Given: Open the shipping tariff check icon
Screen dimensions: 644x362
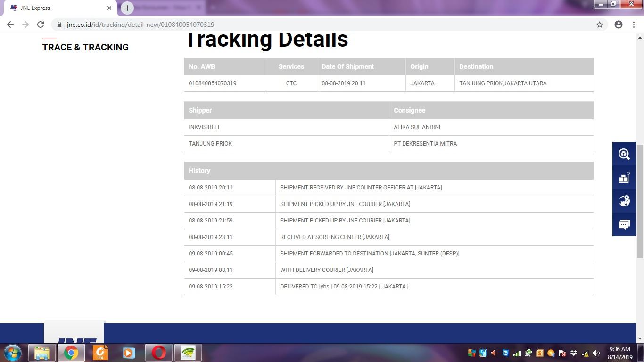Looking at the screenshot, I should pyautogui.click(x=624, y=178).
